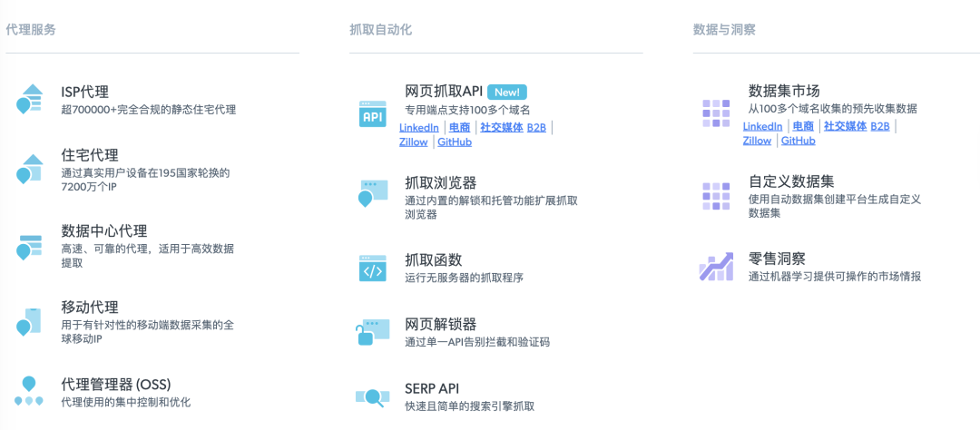Click the 数据集市场 grid icon
The height and width of the screenshot is (430, 980).
coord(716,113)
